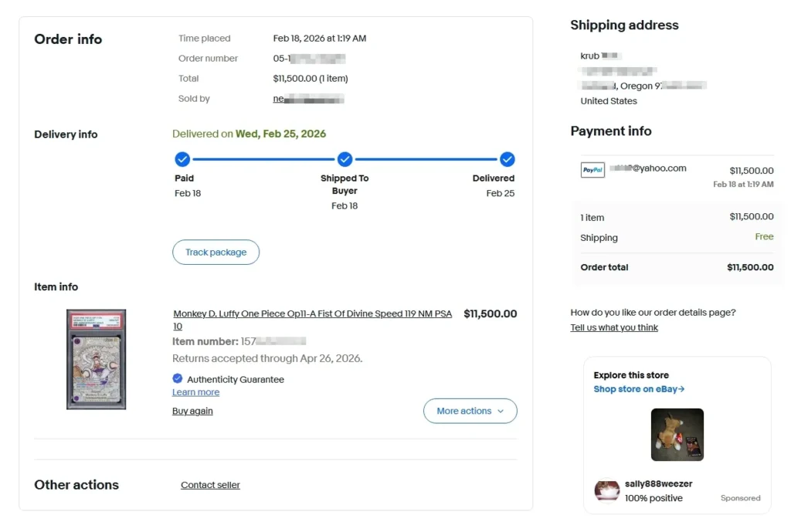Click the delivery progress bar between Paid and Shipped
The height and width of the screenshot is (532, 791).
pos(263,159)
